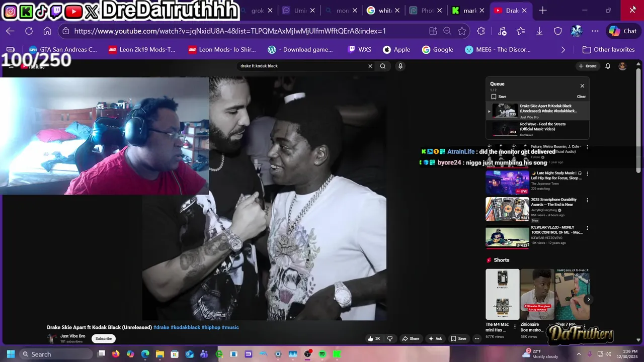
Task: Open 'The M4 Mac mini' Short
Action: coord(503,294)
